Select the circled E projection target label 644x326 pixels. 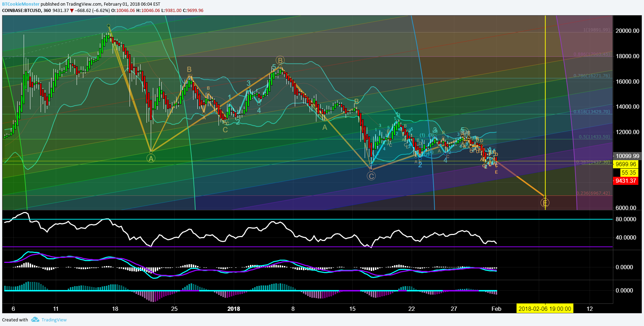(545, 203)
